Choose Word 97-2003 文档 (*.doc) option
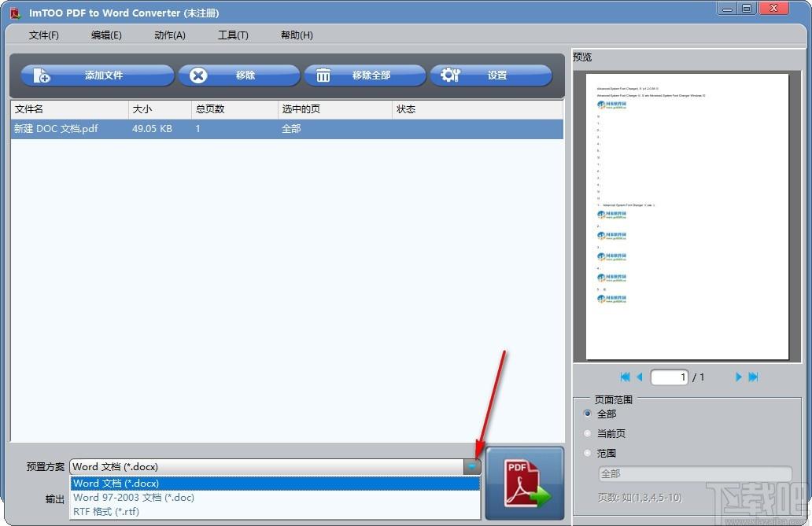The width and height of the screenshot is (812, 526). pyautogui.click(x=275, y=498)
